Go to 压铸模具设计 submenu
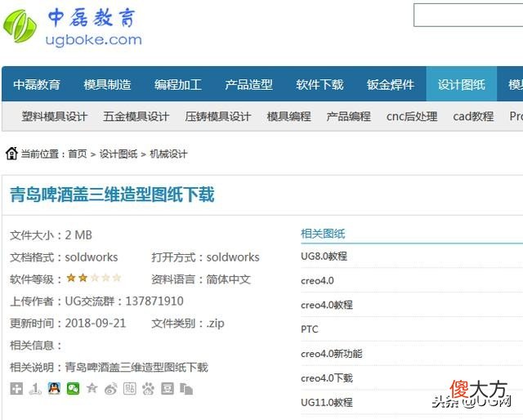Viewport: 523px width, 420px height. coord(218,116)
